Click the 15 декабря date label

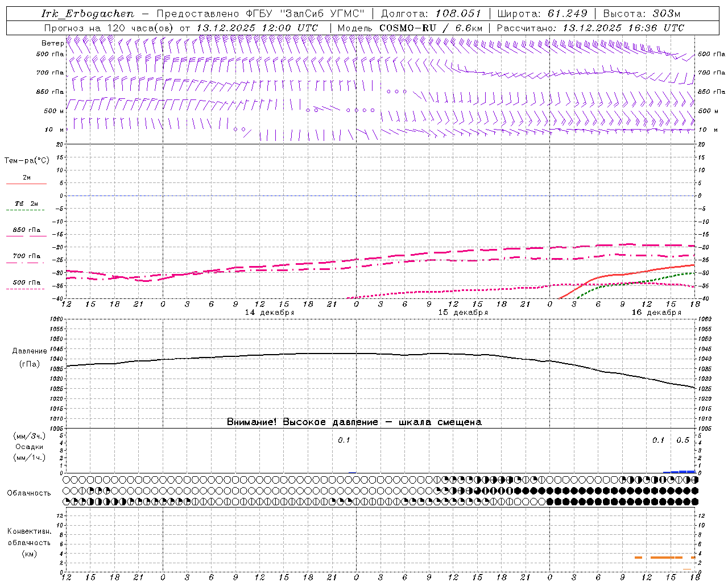click(463, 313)
